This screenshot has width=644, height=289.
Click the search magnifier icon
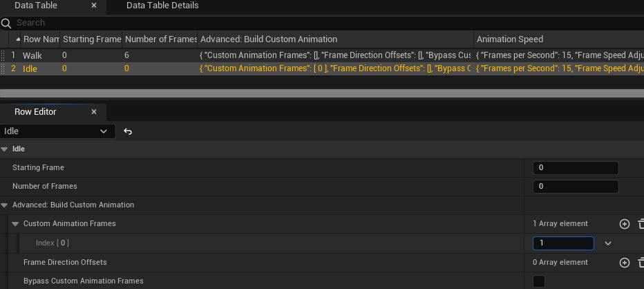(6, 23)
